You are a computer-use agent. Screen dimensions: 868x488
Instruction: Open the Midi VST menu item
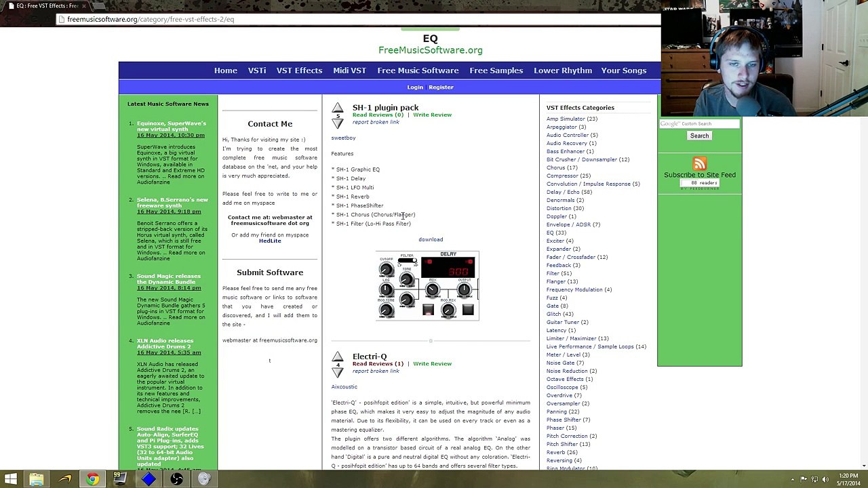(x=349, y=70)
